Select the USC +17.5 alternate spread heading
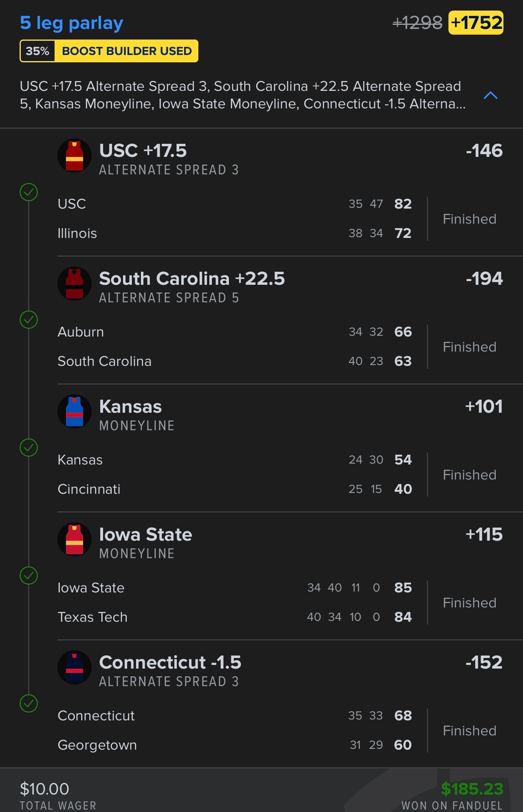 click(x=143, y=151)
